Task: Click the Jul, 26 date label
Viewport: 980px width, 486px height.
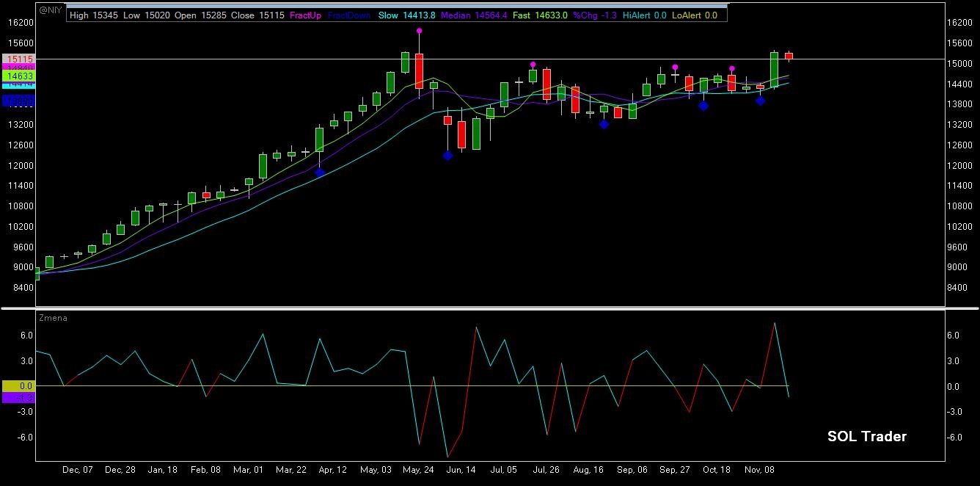Action: tap(547, 470)
